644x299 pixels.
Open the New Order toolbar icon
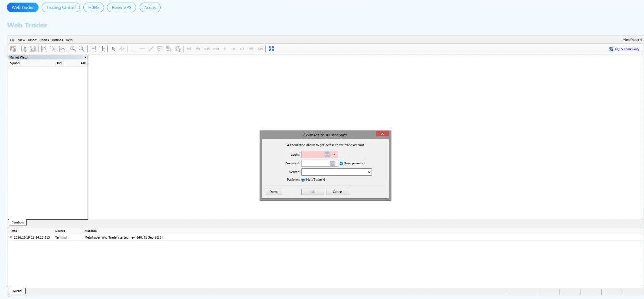tap(23, 49)
